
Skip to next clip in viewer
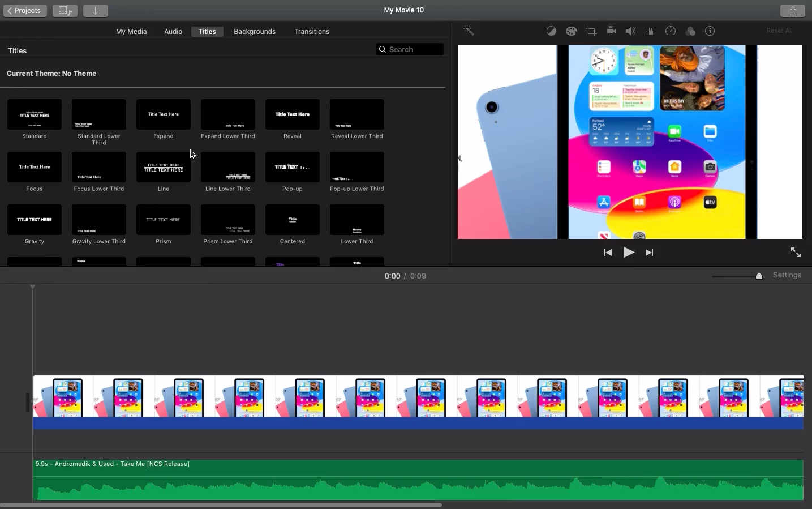(650, 253)
